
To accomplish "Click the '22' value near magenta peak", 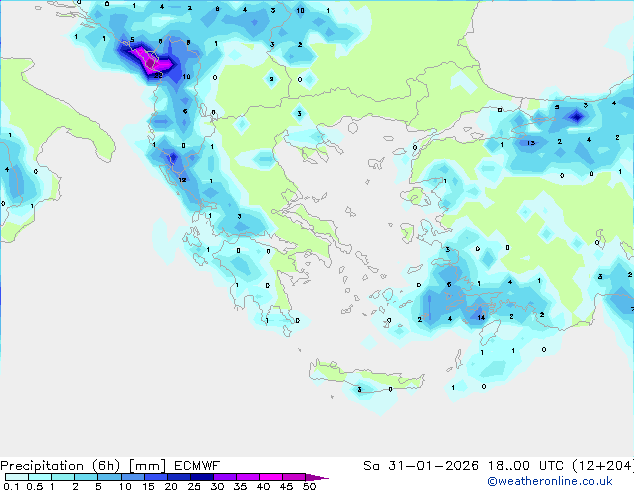I will tap(158, 75).
